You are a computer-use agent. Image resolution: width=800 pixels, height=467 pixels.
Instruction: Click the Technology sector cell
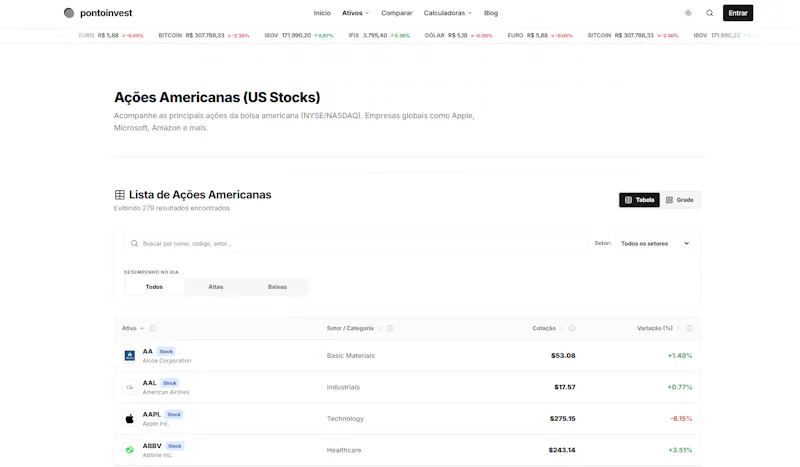click(x=345, y=419)
